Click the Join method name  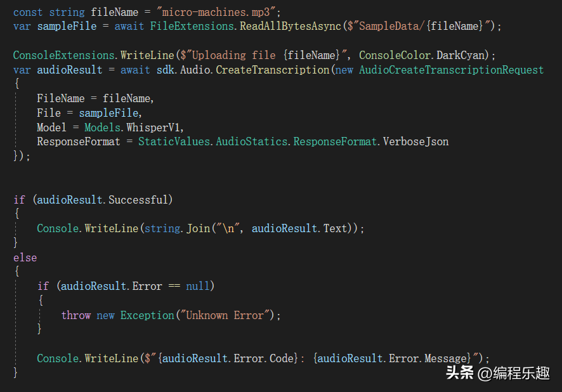click(x=198, y=228)
